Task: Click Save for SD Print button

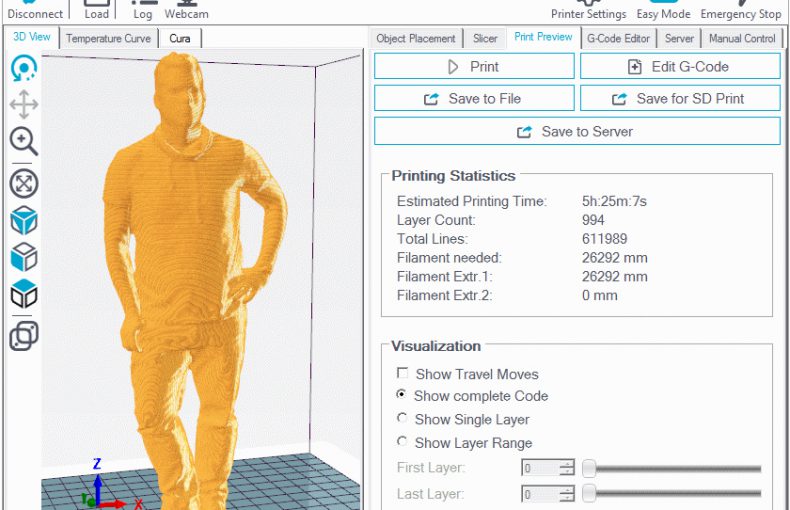Action: (x=680, y=99)
